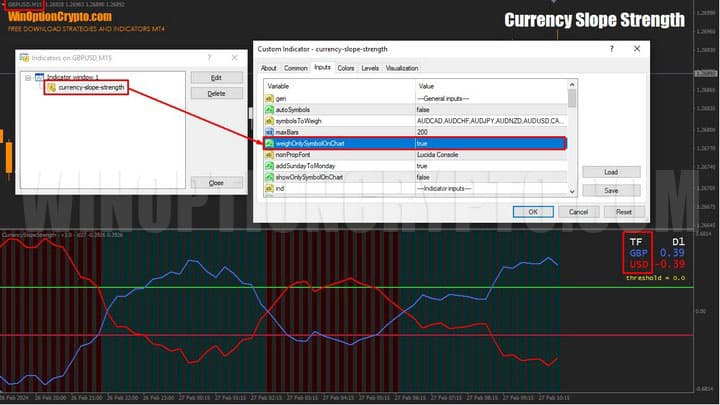This screenshot has height=405, width=720.
Task: Select Indicator window 1 tree item
Action: (x=73, y=77)
